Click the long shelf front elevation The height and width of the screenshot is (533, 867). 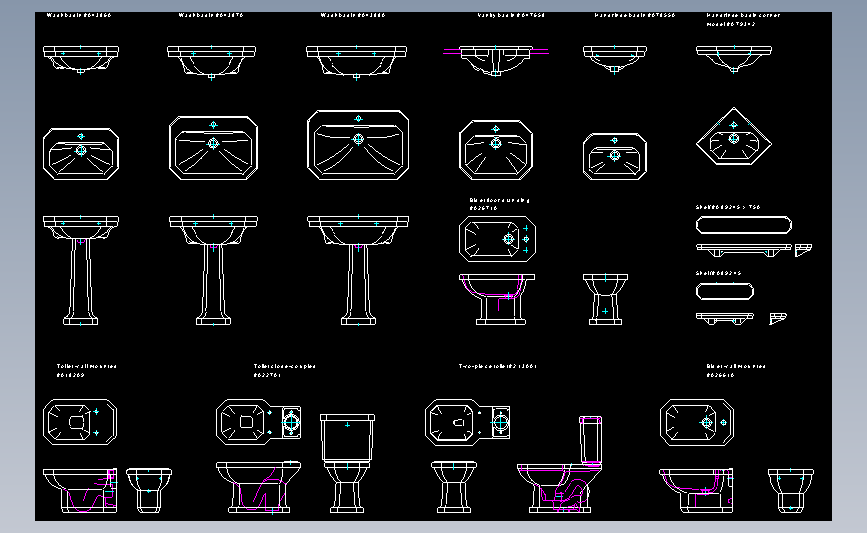point(744,250)
